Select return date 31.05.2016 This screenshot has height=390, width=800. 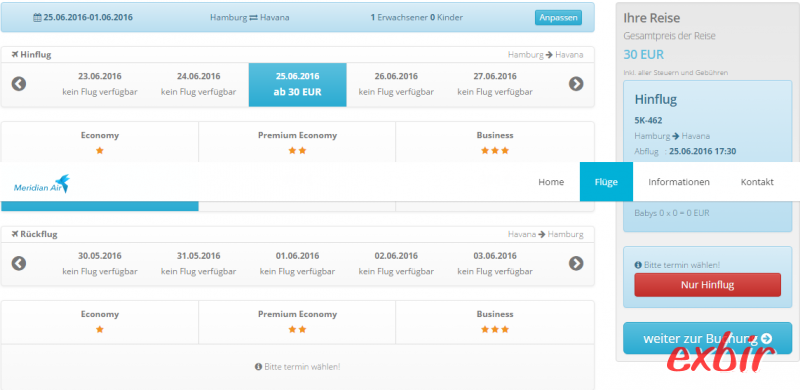pyautogui.click(x=199, y=263)
